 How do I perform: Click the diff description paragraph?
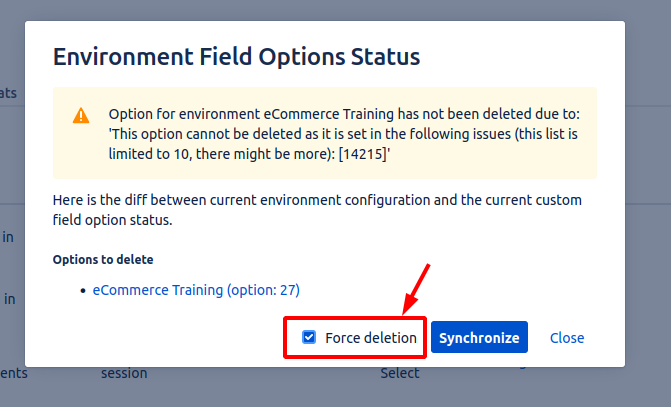click(x=317, y=210)
